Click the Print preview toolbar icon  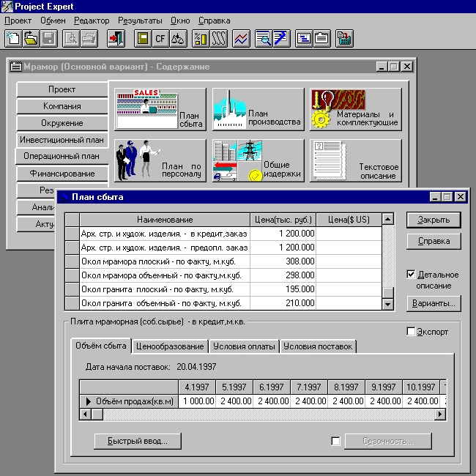(x=71, y=38)
